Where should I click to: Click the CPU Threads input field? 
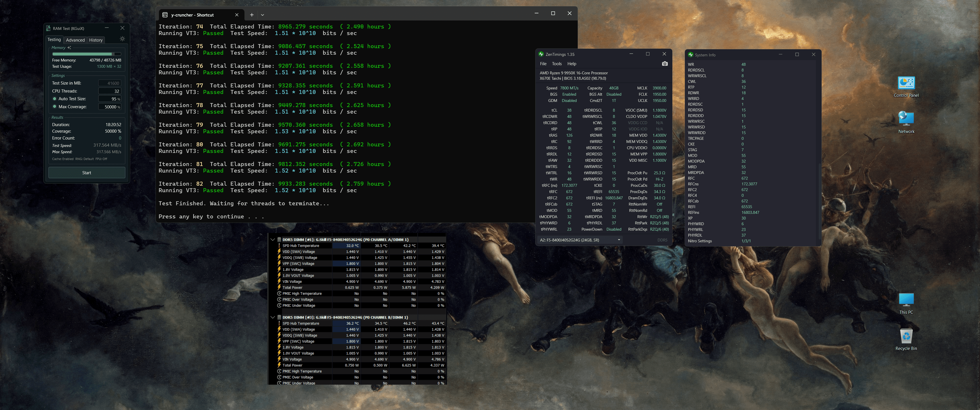tap(110, 91)
